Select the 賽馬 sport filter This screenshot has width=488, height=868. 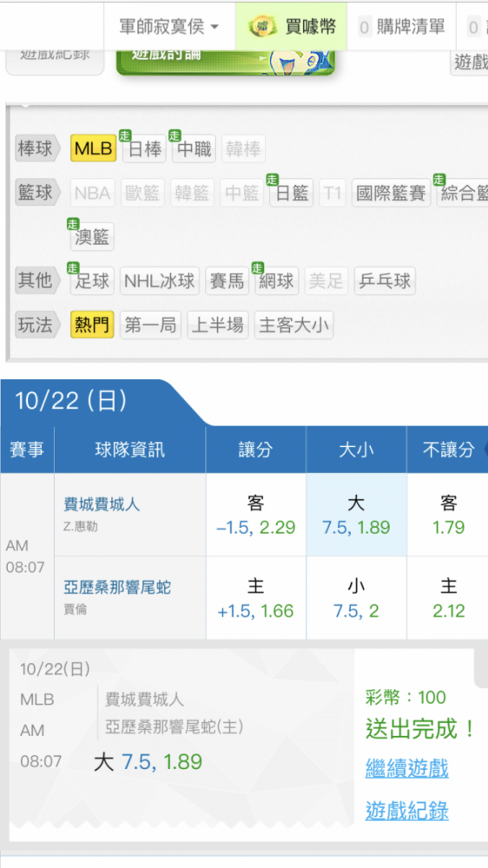pyautogui.click(x=228, y=280)
